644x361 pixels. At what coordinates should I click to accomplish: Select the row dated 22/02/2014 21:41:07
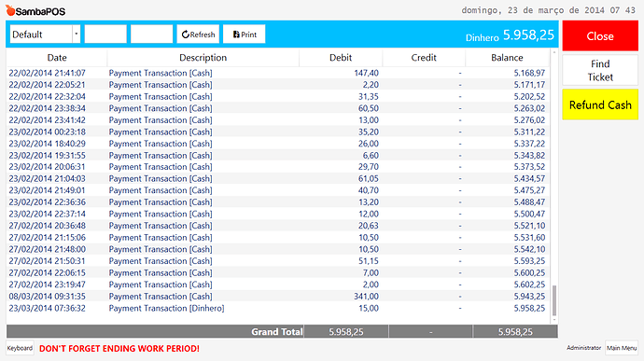277,73
